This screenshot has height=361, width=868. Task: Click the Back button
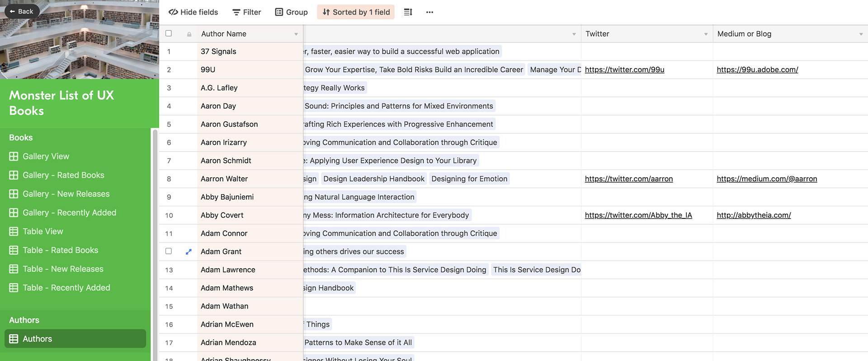pyautogui.click(x=22, y=11)
